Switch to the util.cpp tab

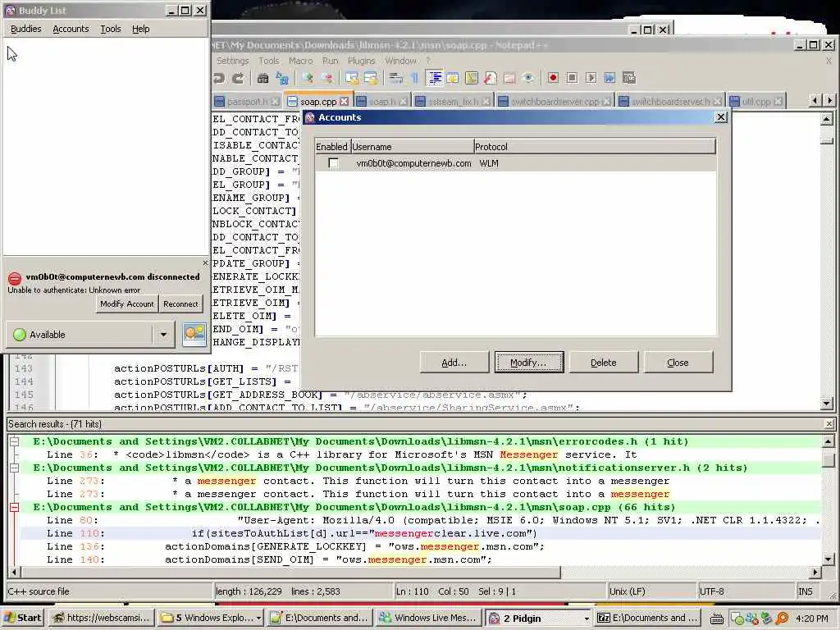click(756, 101)
